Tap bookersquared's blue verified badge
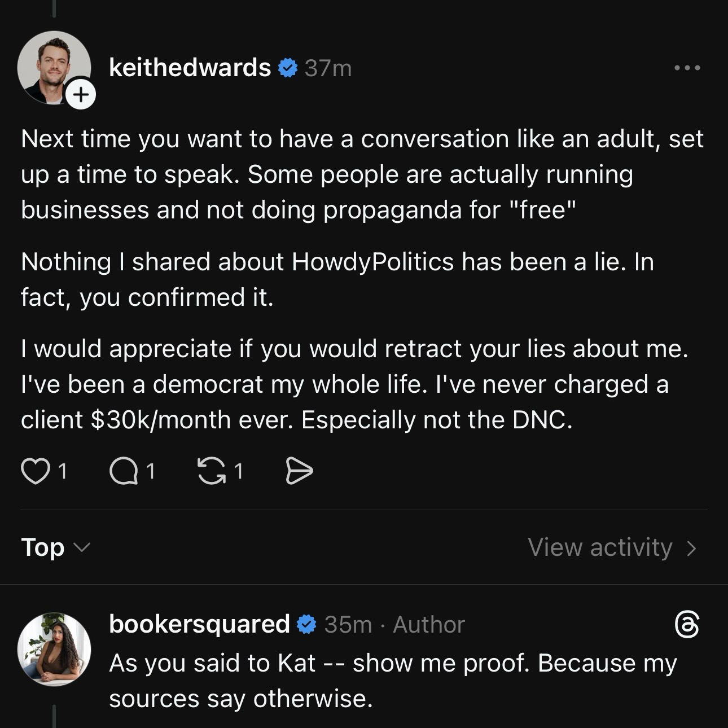 point(306,624)
